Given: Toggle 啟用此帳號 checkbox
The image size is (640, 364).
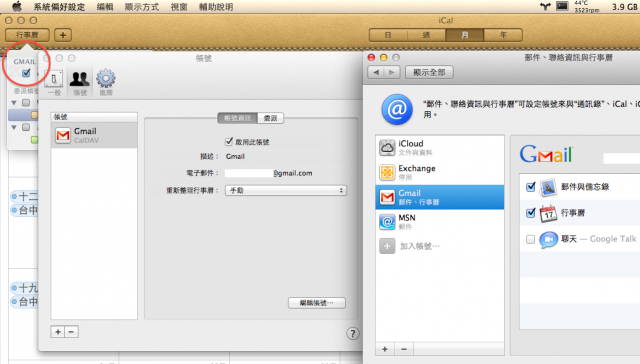Looking at the screenshot, I should [229, 142].
